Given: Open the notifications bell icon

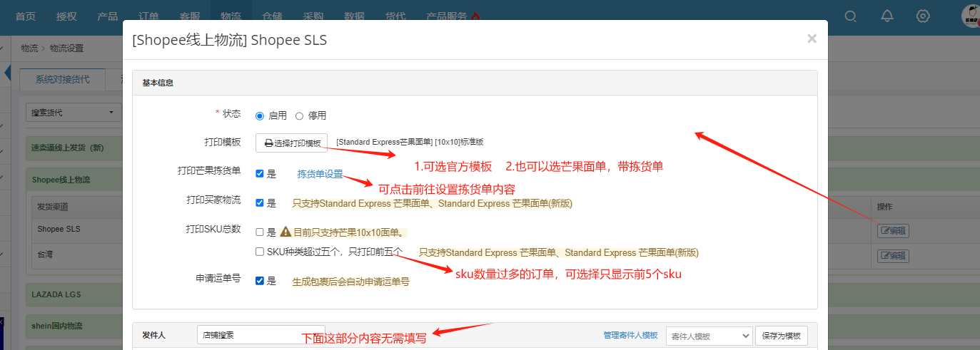Looking at the screenshot, I should pos(887,16).
